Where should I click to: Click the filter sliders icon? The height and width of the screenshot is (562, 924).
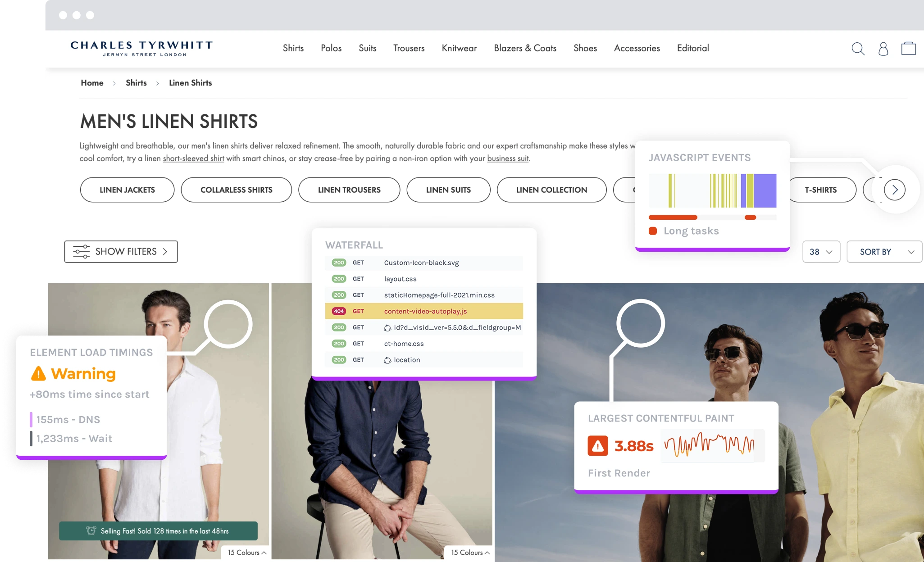tap(81, 251)
